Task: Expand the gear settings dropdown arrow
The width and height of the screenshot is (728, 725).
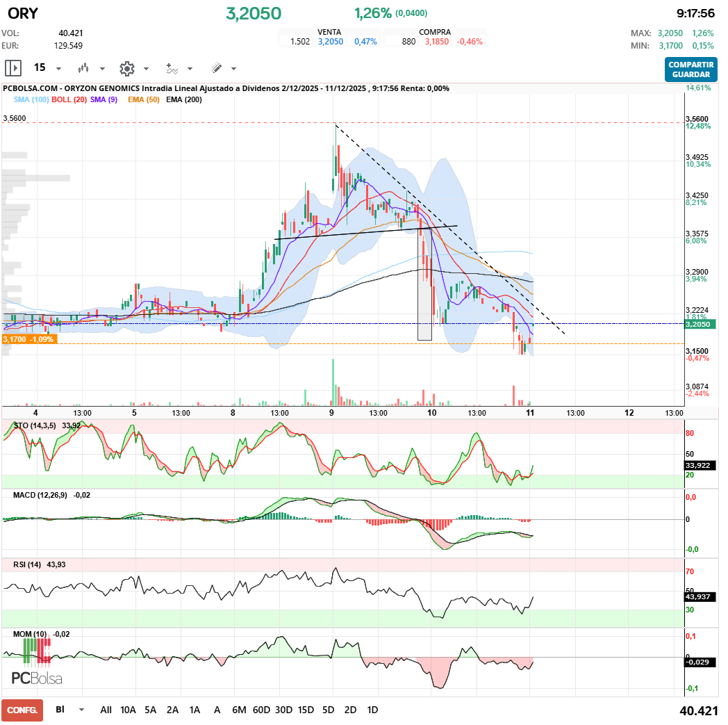Action: pos(145,68)
